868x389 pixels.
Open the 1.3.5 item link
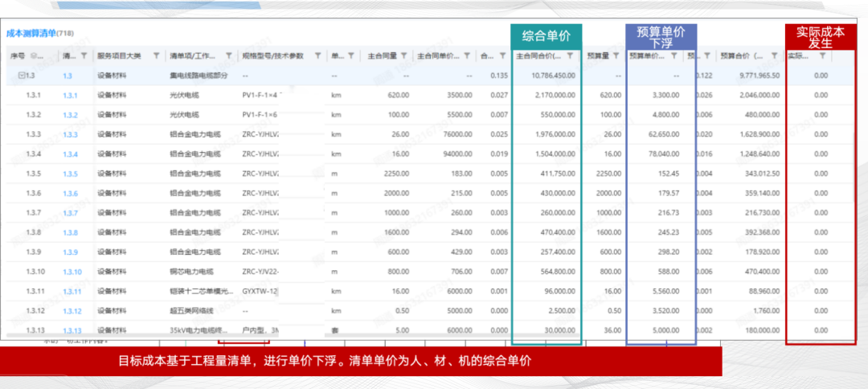coord(70,174)
